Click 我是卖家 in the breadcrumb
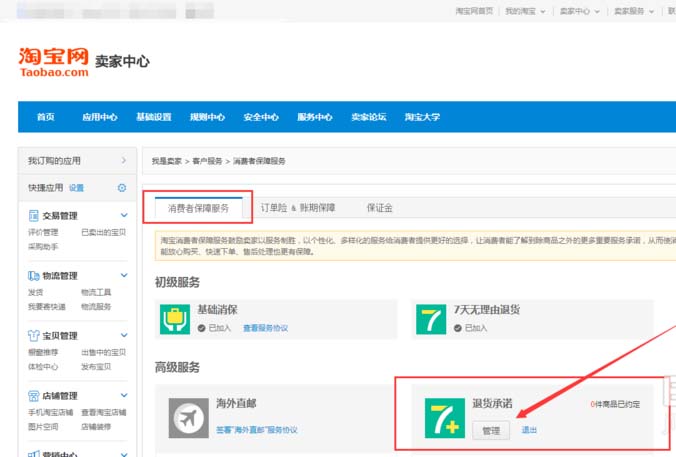The image size is (676, 457). click(x=166, y=161)
